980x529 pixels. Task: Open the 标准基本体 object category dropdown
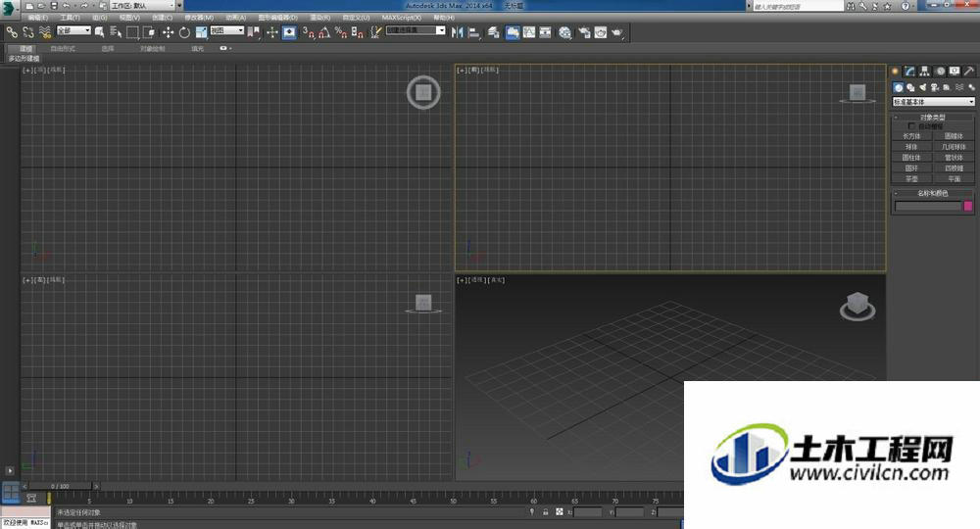pos(933,102)
